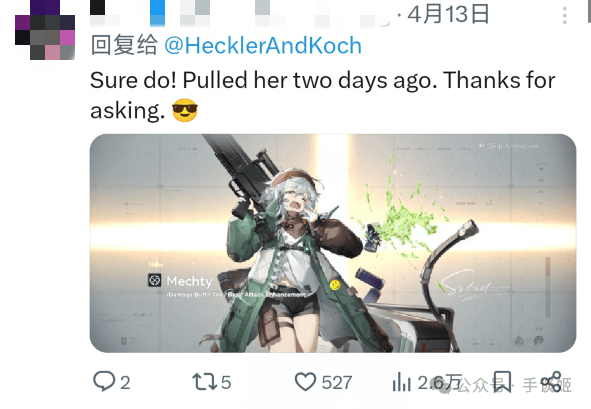This screenshot has width=591, height=409.
Task: Click the share icon at bottom right
Action: point(551,381)
